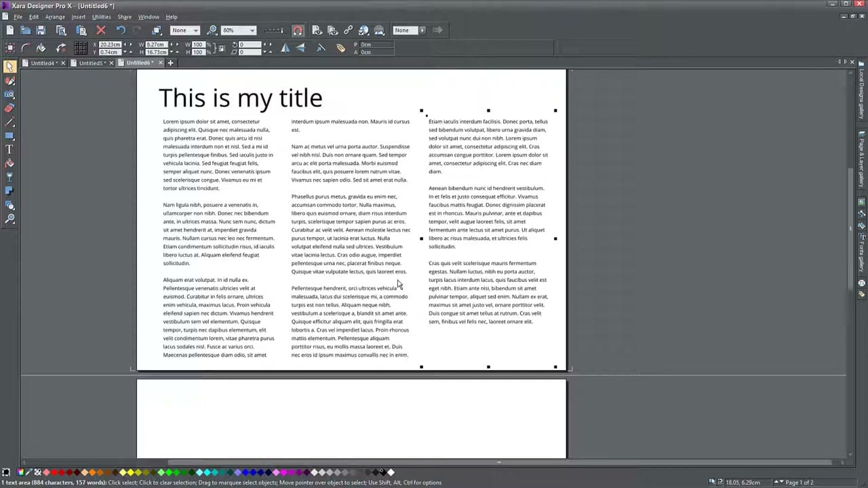Activate the Text tool
Image resolution: width=868 pixels, height=488 pixels.
point(10,150)
